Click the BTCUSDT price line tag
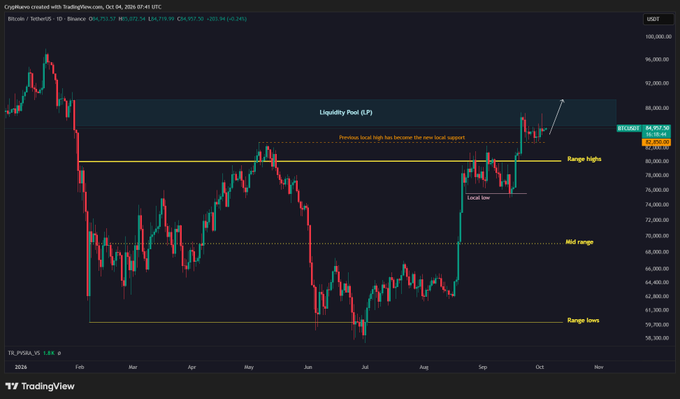This screenshot has width=680, height=399. (629, 128)
